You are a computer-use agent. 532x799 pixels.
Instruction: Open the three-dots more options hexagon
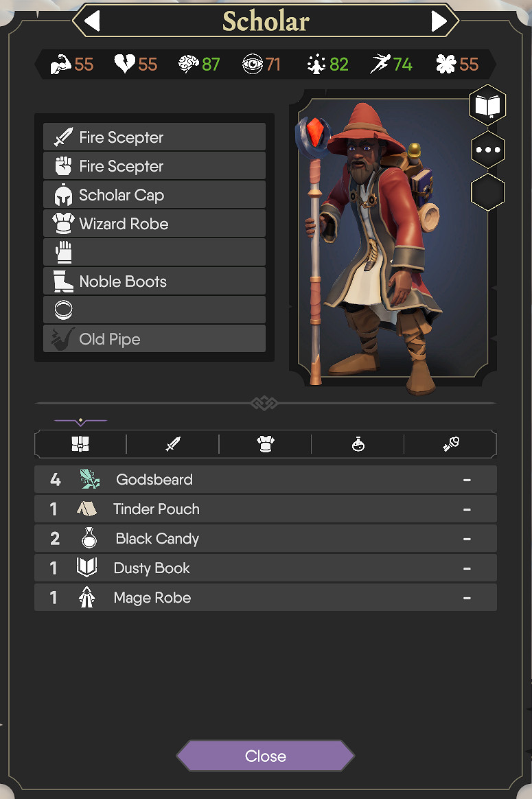point(487,150)
